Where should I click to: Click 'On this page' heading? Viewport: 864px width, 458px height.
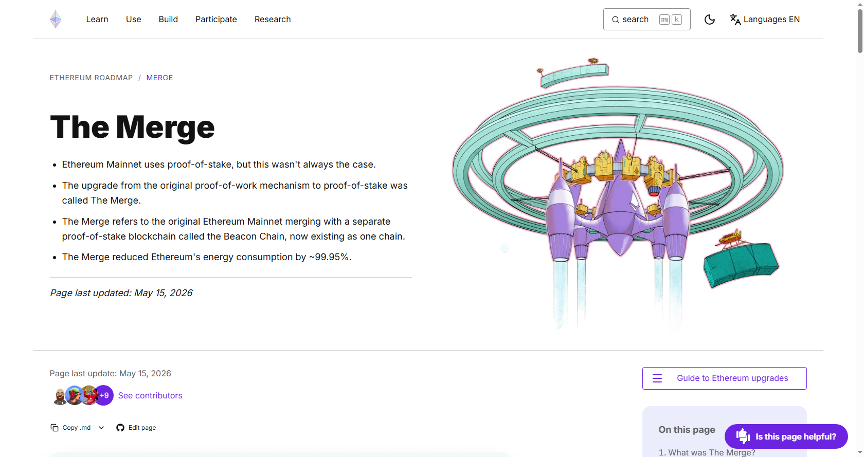tap(687, 429)
